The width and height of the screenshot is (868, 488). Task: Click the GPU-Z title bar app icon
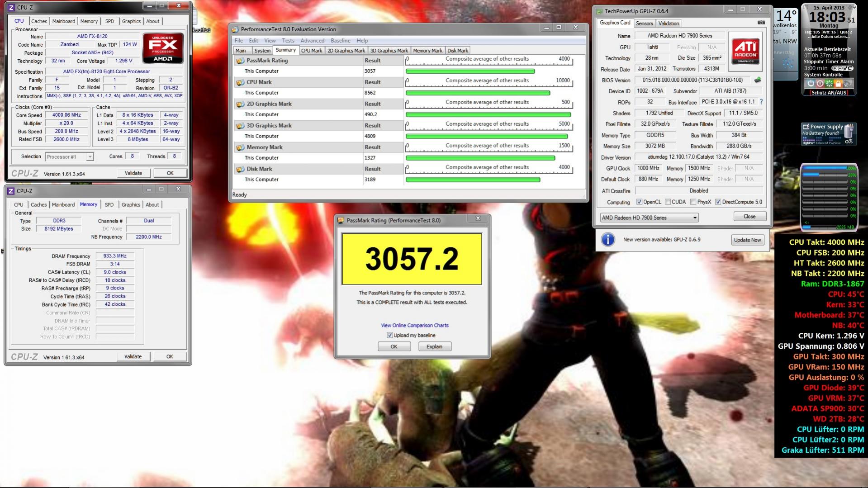599,11
